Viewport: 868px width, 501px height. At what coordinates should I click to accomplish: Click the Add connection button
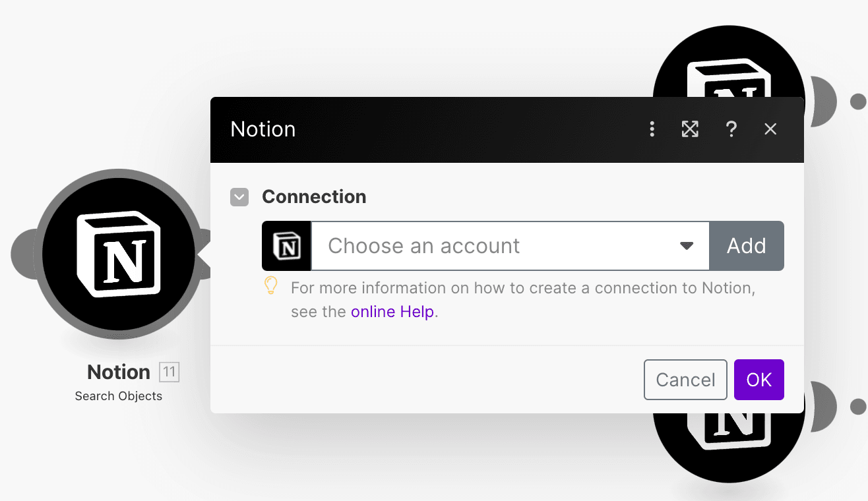(x=746, y=246)
